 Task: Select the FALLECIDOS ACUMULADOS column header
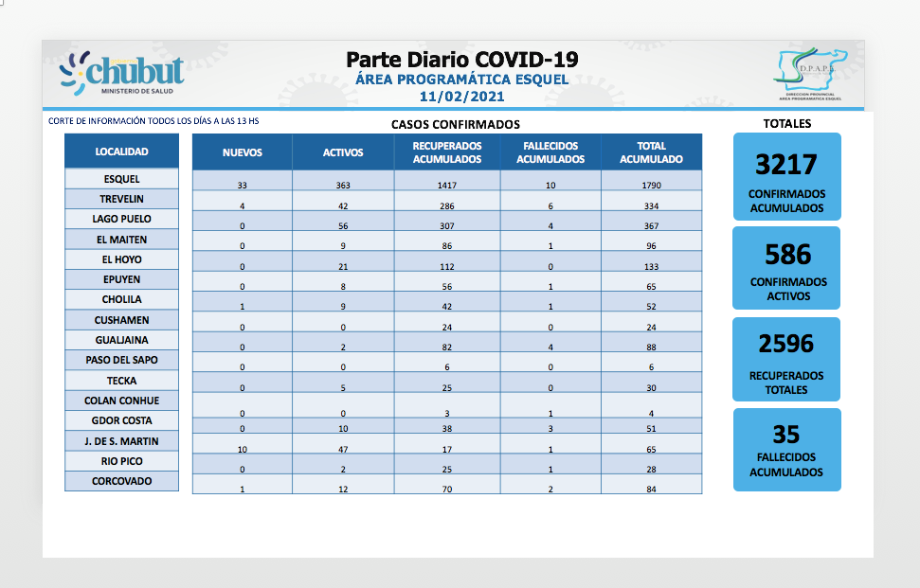pyautogui.click(x=550, y=152)
